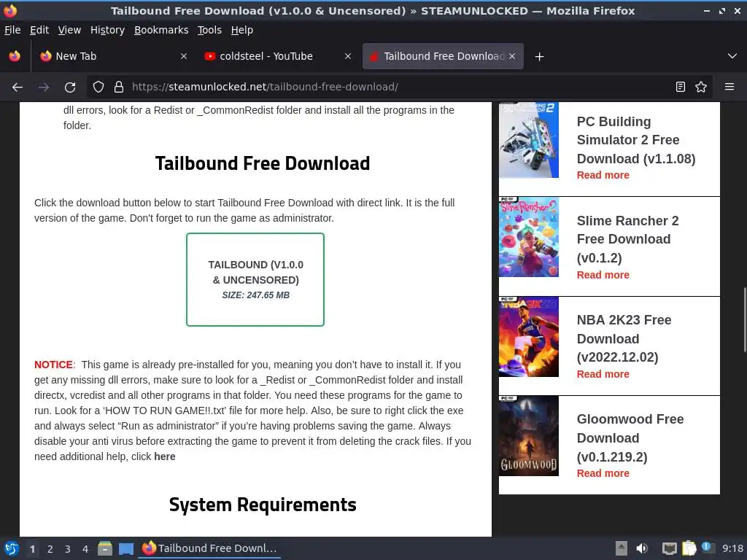Click the 'here' help link
This screenshot has height=560, width=747.
(165, 456)
